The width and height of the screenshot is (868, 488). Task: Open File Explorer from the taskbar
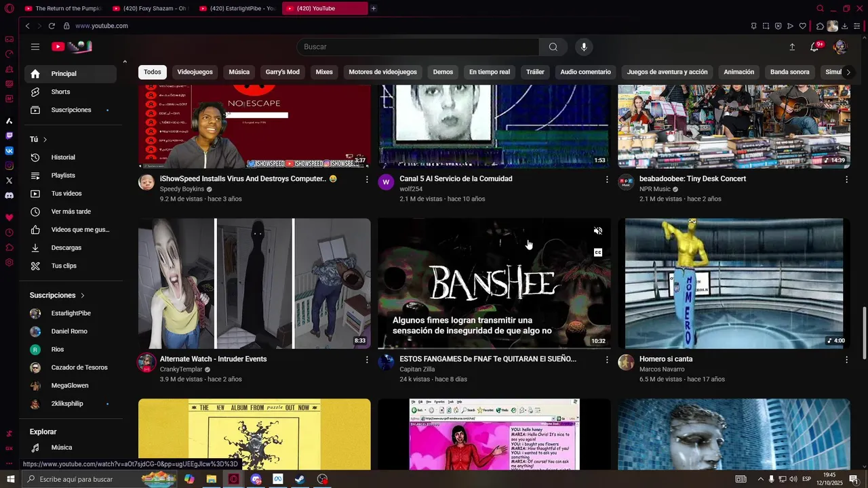click(211, 479)
